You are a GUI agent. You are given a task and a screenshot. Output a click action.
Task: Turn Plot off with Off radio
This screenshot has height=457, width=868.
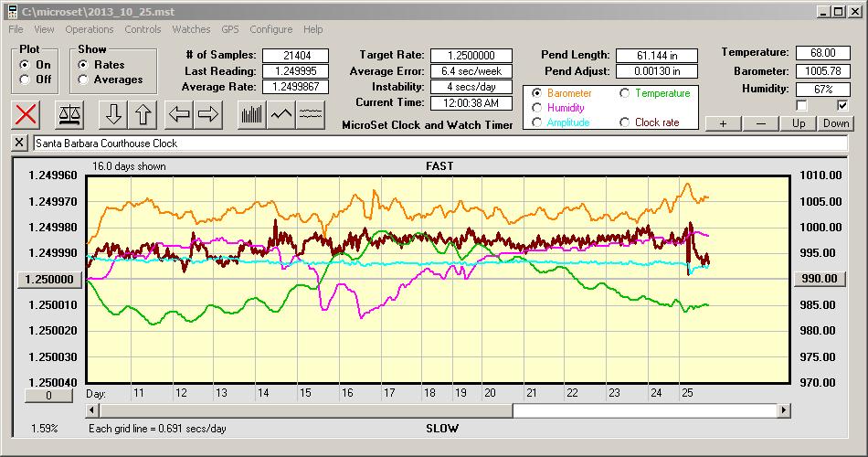24,80
